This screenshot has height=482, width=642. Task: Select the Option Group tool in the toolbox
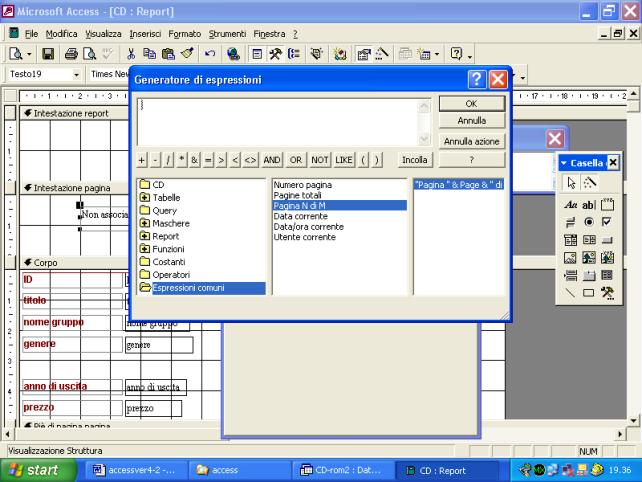(x=607, y=204)
